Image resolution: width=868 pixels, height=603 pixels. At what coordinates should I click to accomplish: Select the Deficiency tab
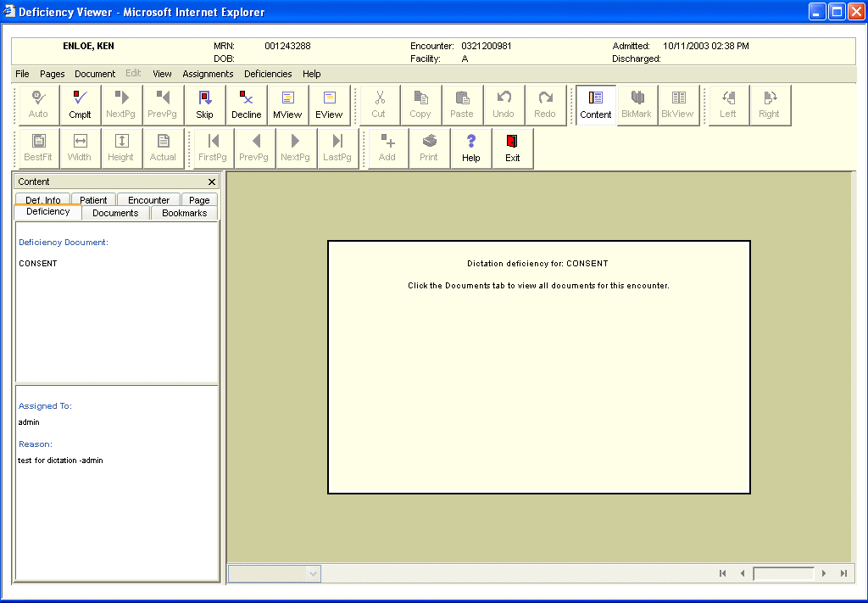(48, 212)
